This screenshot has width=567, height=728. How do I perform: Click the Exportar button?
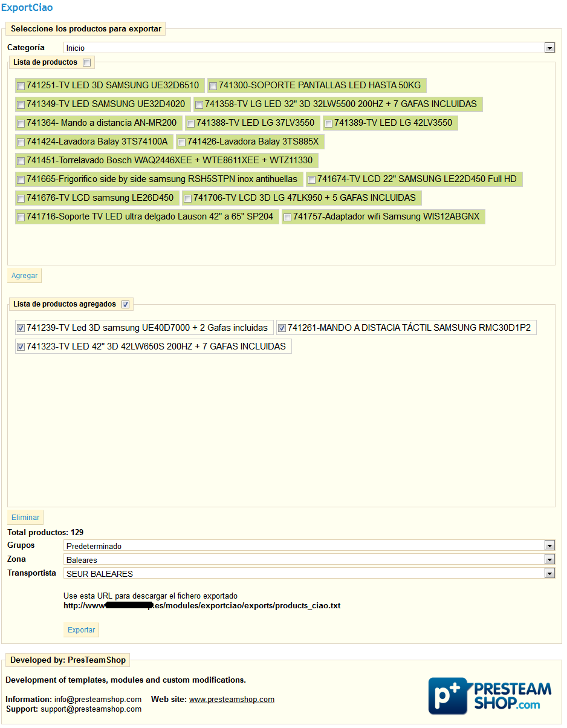[81, 630]
